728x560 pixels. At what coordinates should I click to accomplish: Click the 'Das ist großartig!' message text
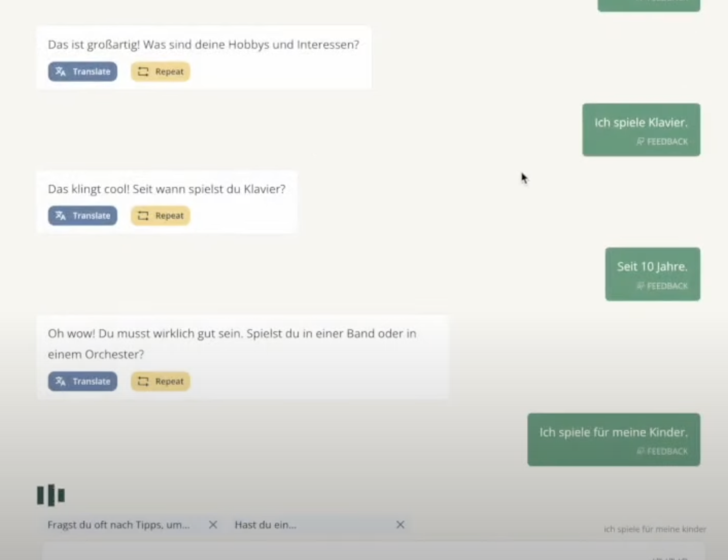point(203,44)
